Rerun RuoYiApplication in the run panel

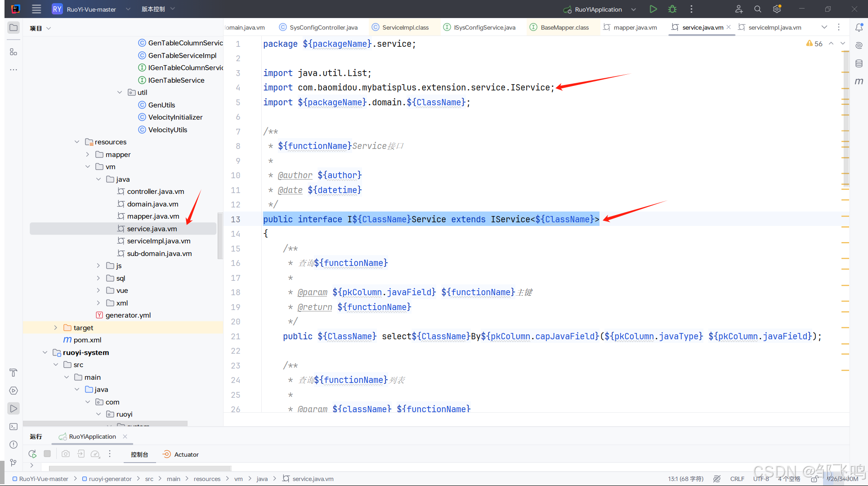click(x=32, y=454)
